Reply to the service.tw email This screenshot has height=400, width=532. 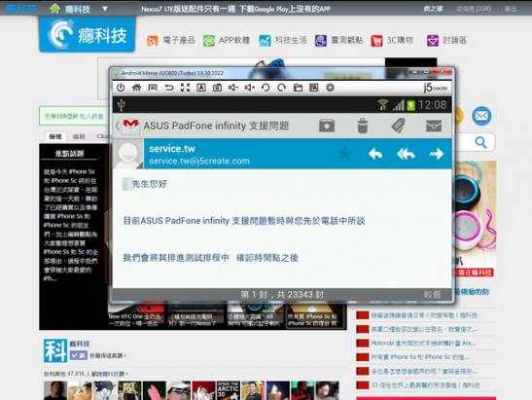375,154
